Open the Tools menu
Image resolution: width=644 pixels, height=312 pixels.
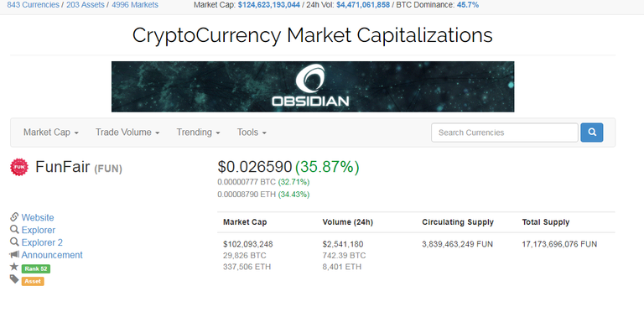click(x=252, y=133)
